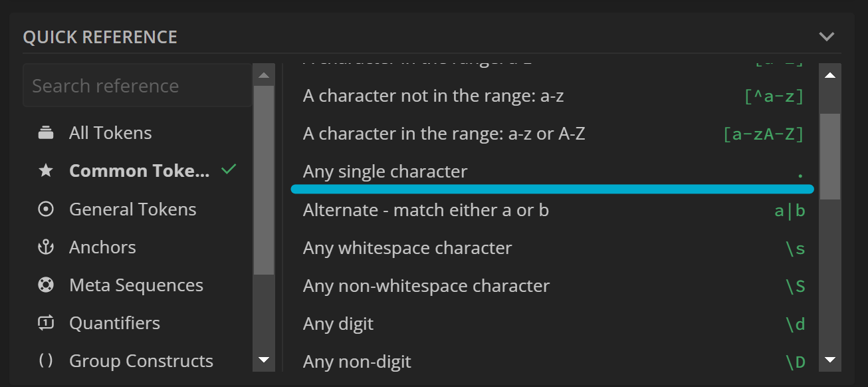Screen dimensions: 868x387
Task: Click the All Tokens stack icon
Action: pyautogui.click(x=46, y=133)
